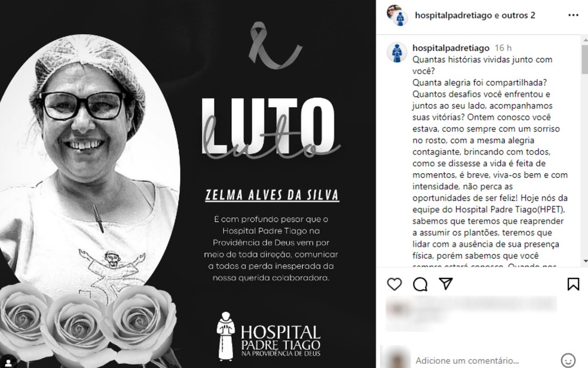Open emoji picker in comment box
588x368 pixels.
(568, 360)
